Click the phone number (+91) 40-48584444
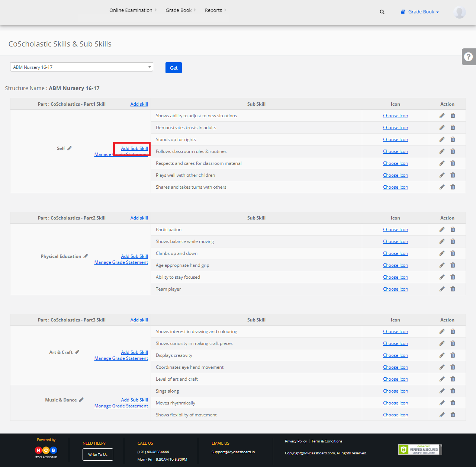The image size is (476, 467). tap(153, 452)
